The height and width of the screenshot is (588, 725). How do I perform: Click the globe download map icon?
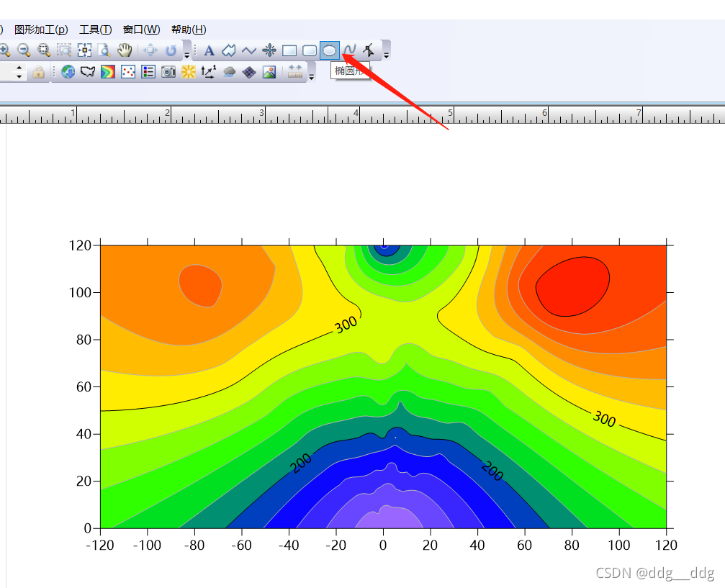[x=68, y=72]
